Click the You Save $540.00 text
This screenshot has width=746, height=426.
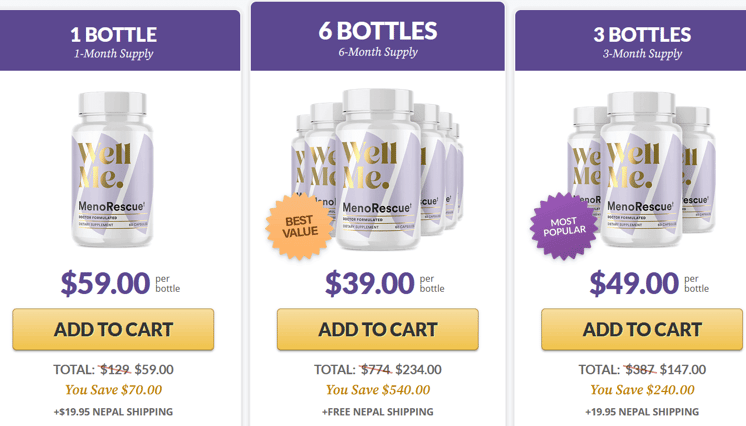[378, 390]
